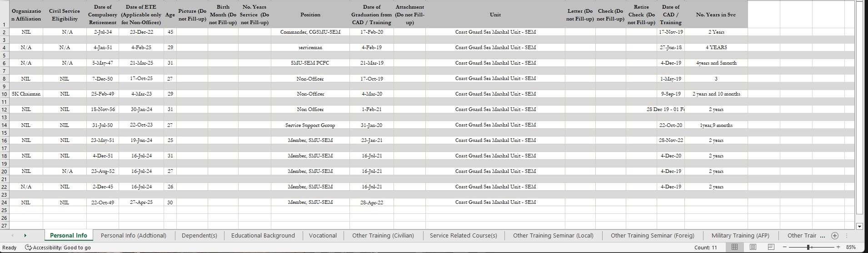Select row 2 header

(4, 32)
